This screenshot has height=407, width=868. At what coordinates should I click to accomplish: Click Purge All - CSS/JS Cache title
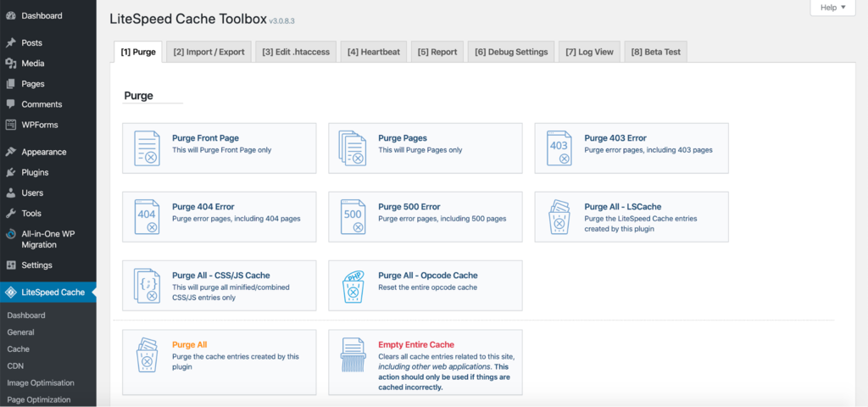coord(221,276)
